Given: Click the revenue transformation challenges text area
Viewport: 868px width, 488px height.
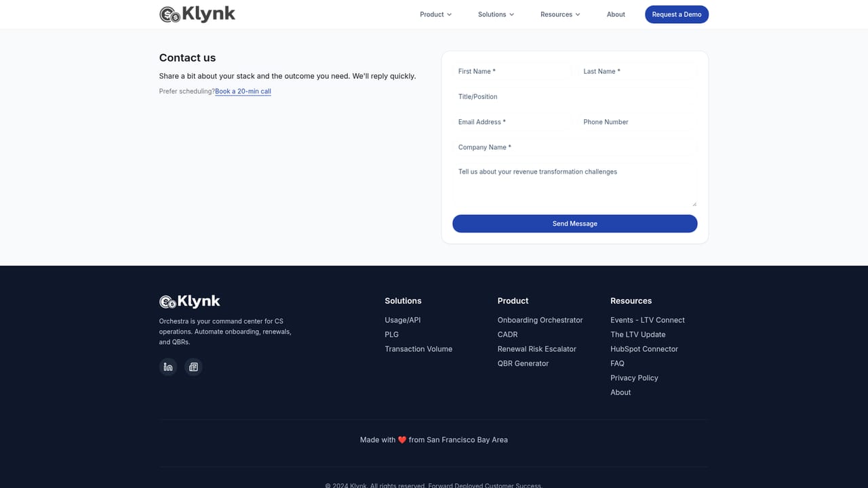Looking at the screenshot, I should point(575,185).
